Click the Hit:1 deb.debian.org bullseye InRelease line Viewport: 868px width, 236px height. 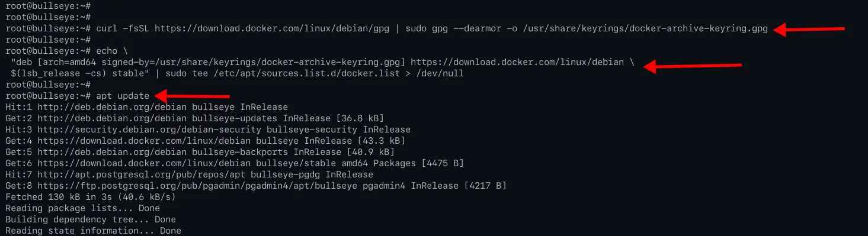[146, 107]
